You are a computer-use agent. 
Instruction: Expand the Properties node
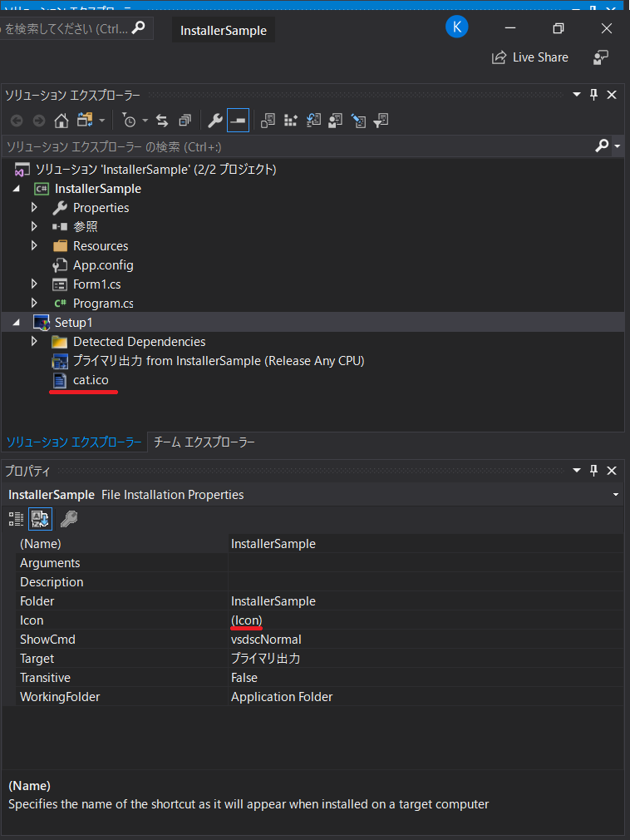click(x=34, y=207)
